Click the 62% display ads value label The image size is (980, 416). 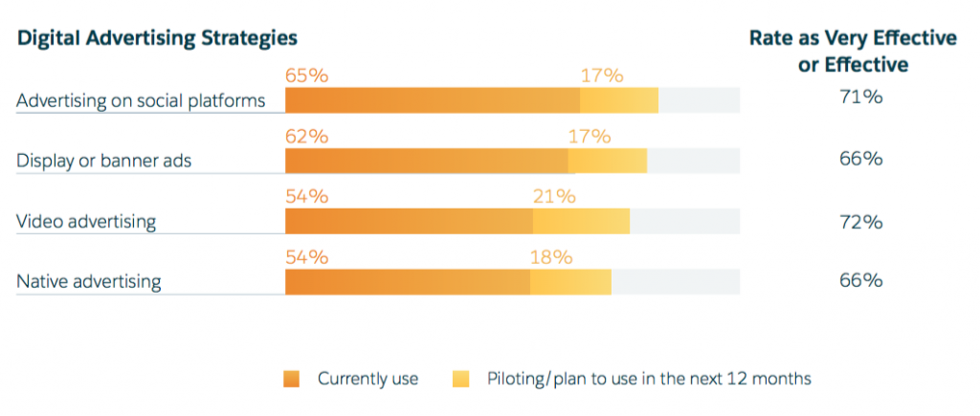[x=306, y=136]
